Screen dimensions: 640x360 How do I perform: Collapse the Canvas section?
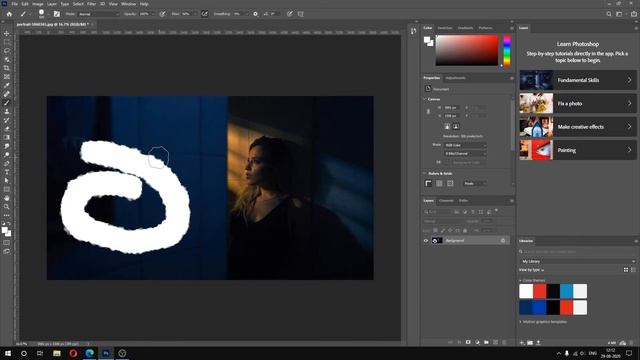click(424, 99)
